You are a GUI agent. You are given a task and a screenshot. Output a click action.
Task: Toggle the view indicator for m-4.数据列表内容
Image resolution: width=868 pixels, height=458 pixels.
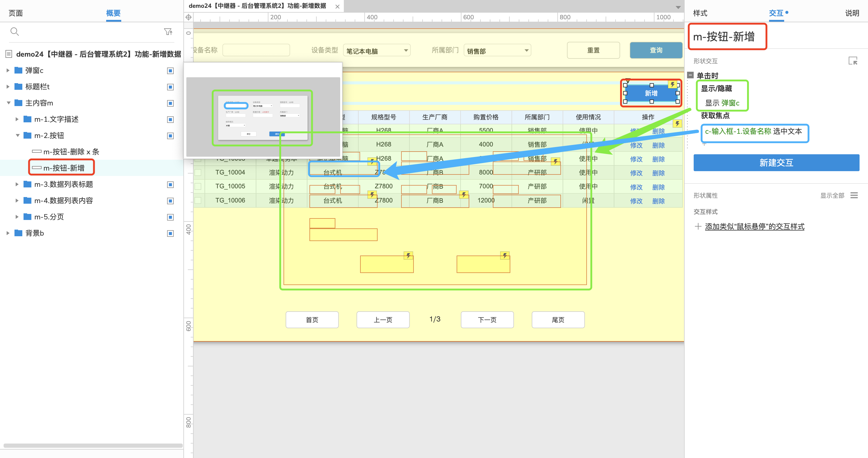pyautogui.click(x=170, y=201)
